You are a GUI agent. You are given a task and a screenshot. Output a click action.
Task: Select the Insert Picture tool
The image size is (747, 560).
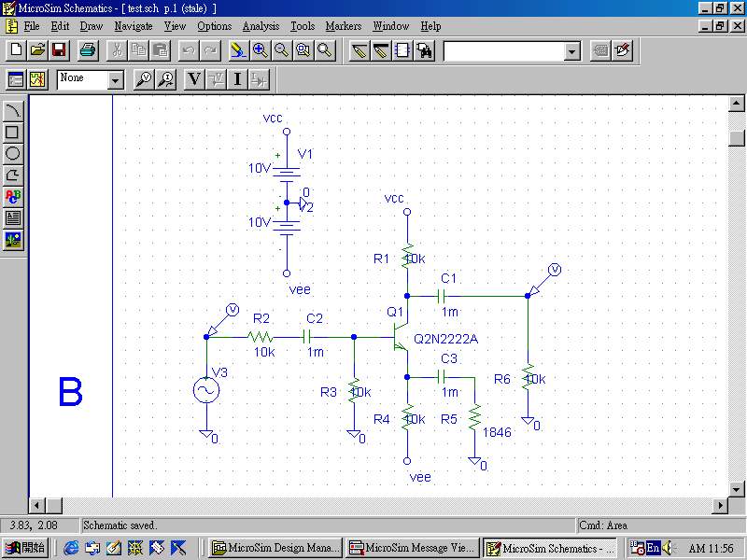13,239
